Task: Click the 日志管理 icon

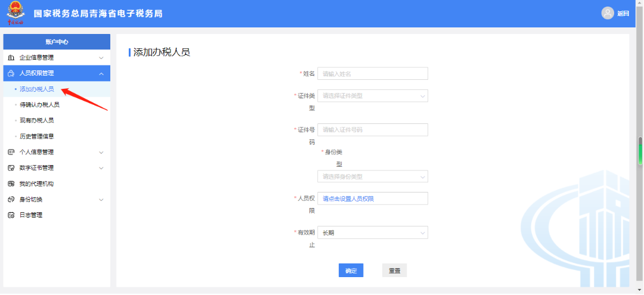Action: (11, 215)
